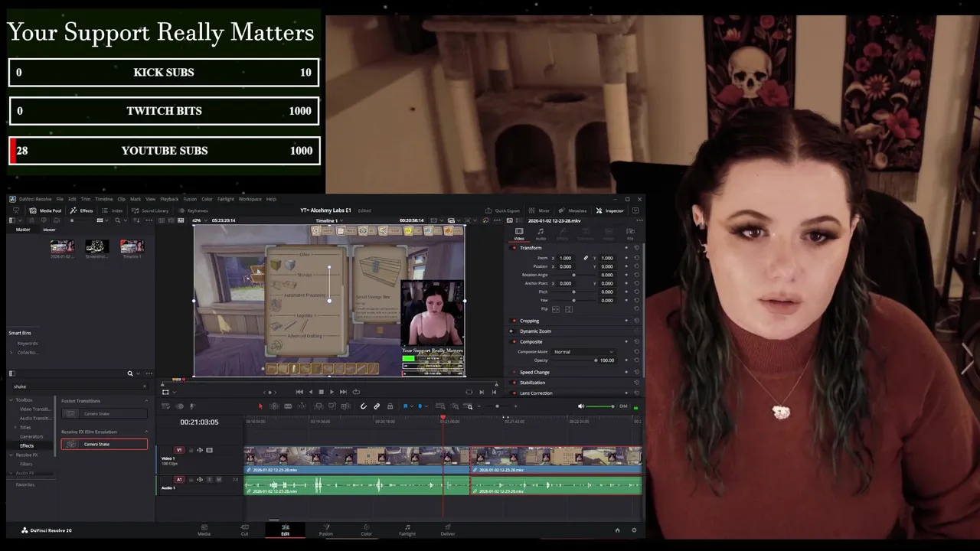Toggle zoom link chain in Inspector
980x551 pixels.
(x=586, y=258)
